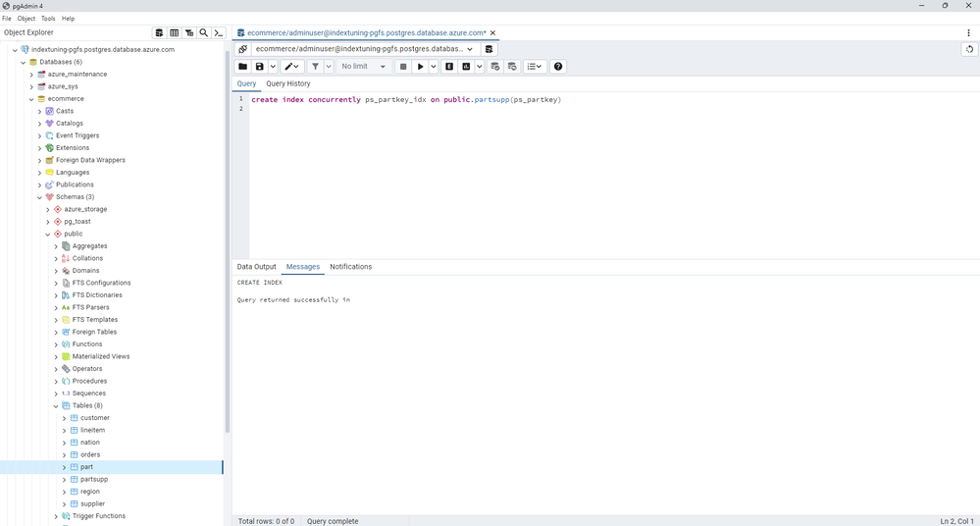Viewport: 980px width, 526px height.
Task: Select the Query tab
Action: tap(246, 83)
